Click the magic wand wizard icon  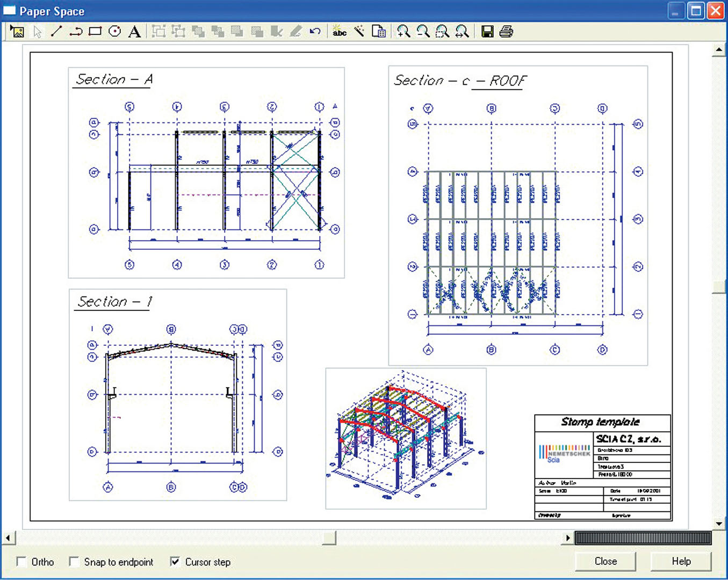point(359,32)
